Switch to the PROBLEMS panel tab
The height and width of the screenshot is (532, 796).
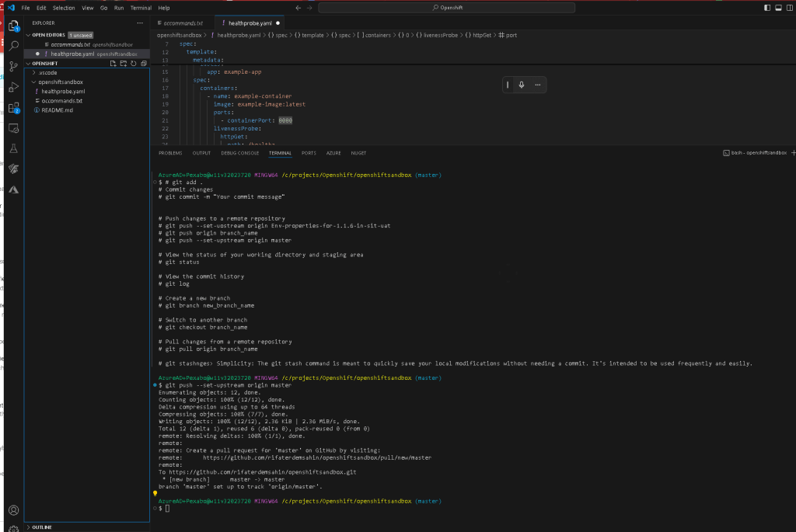pos(170,153)
